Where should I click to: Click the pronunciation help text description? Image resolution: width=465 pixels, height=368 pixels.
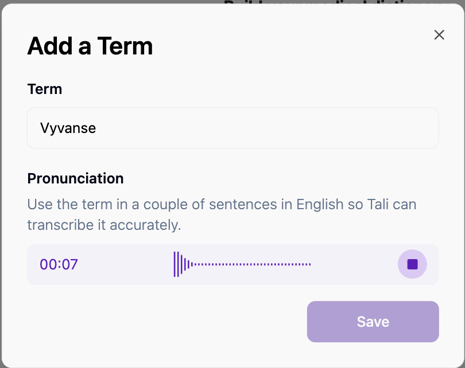point(222,214)
